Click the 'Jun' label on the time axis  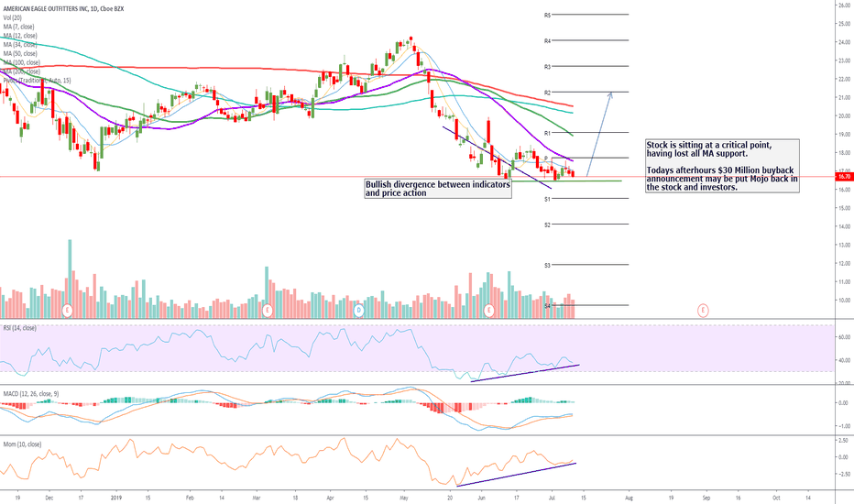pyautogui.click(x=481, y=498)
